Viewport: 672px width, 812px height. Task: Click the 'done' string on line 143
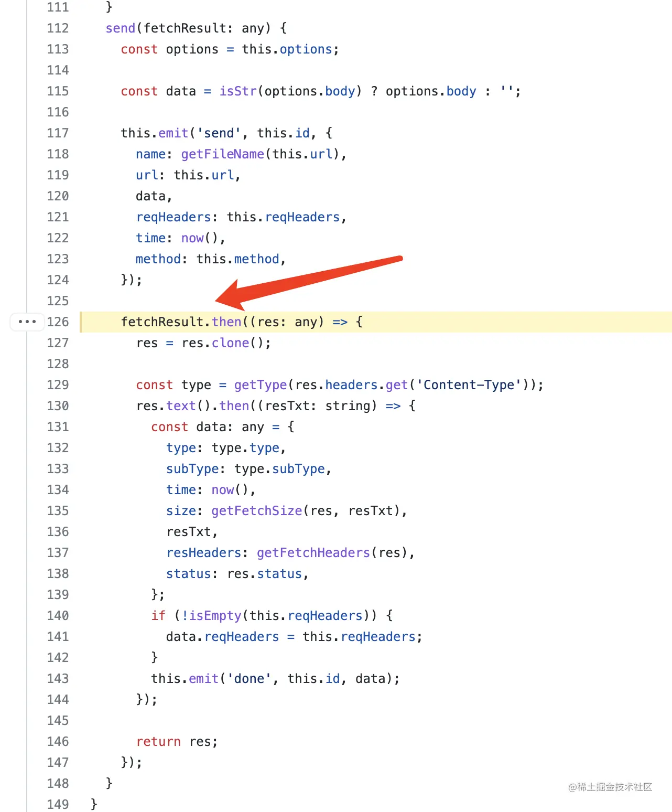pyautogui.click(x=249, y=678)
